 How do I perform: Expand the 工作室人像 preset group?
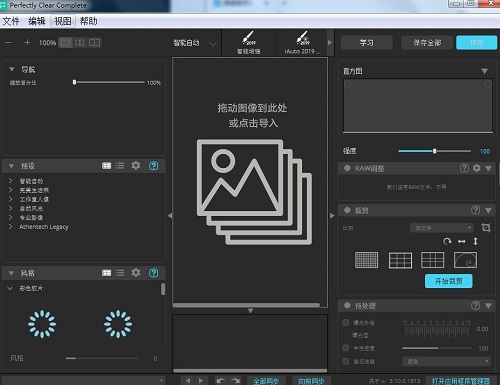pos(11,199)
